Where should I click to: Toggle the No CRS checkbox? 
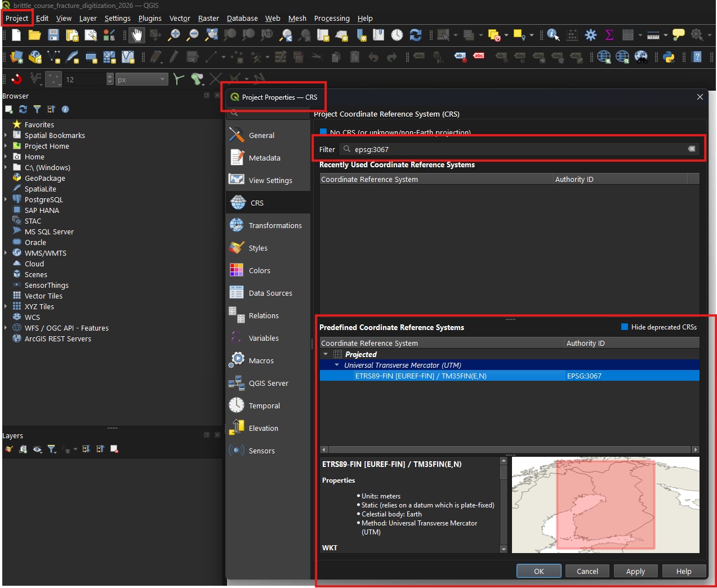pyautogui.click(x=323, y=132)
